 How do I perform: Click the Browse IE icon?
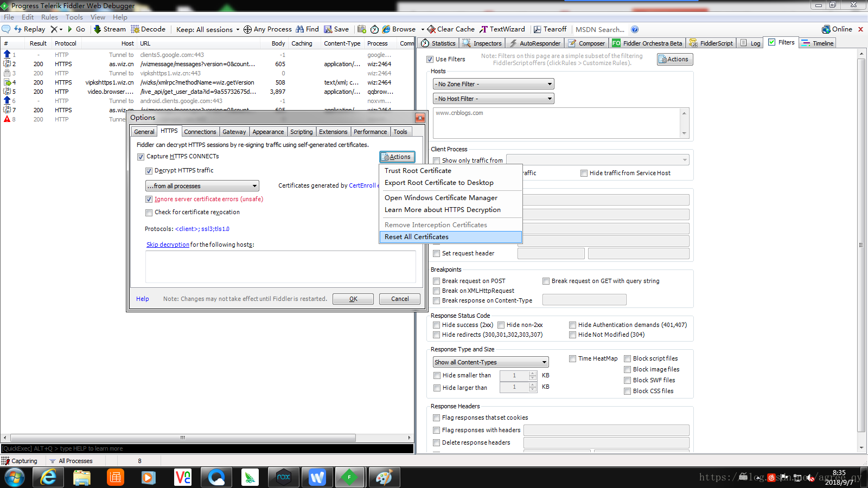point(386,29)
